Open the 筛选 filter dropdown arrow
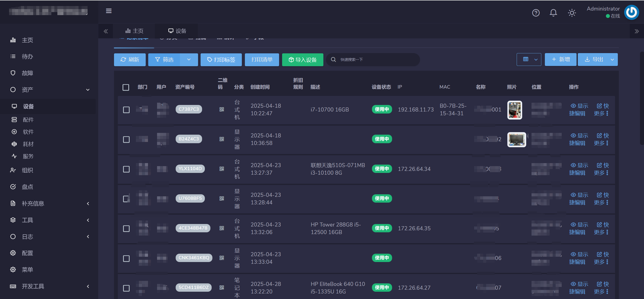The width and height of the screenshot is (644, 299). coord(189,60)
